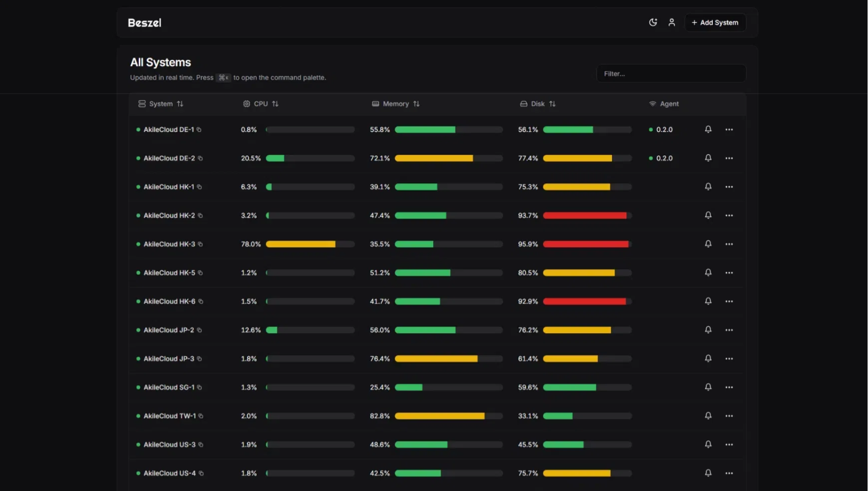Sort by System column
Screen dimensions: 868x491
point(161,104)
